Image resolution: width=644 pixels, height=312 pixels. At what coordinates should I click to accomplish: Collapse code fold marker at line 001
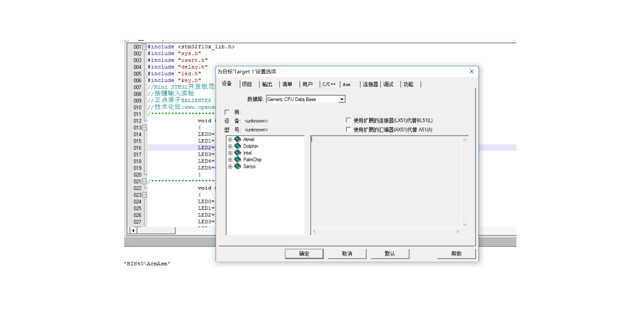click(x=144, y=47)
